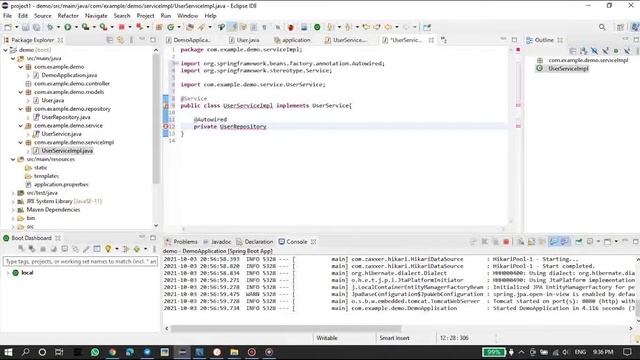Expand JRE System Library node
This screenshot has height=360, width=640.
[13, 201]
